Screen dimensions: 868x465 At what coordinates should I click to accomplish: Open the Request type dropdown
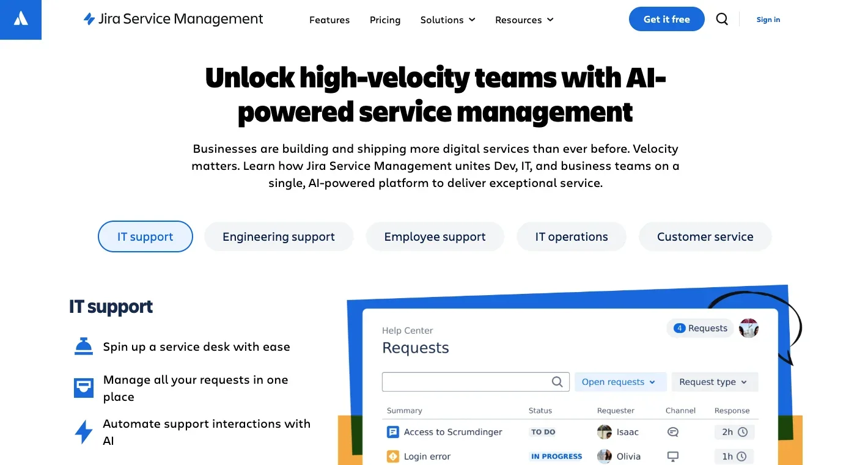[x=713, y=382]
